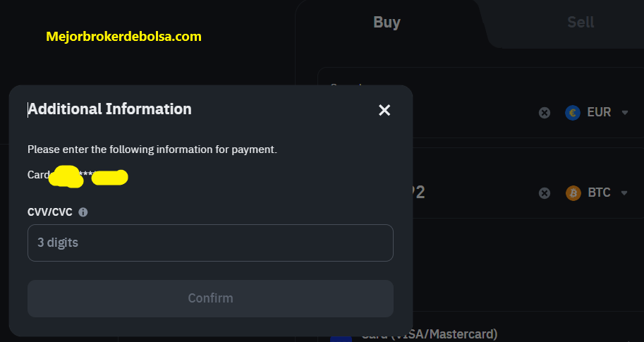Click the masked card number text

(78, 176)
